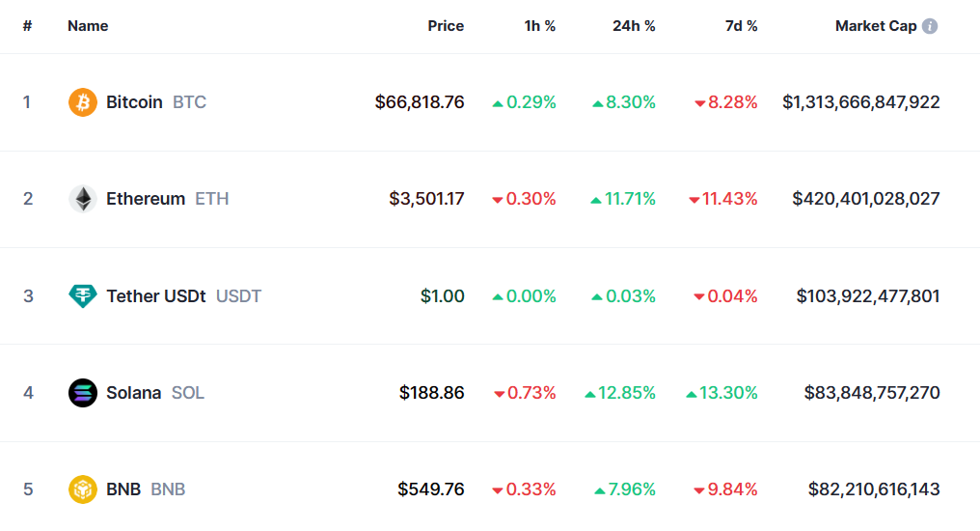The image size is (980, 531).
Task: Open the Ethereum ETH name link
Action: (167, 199)
